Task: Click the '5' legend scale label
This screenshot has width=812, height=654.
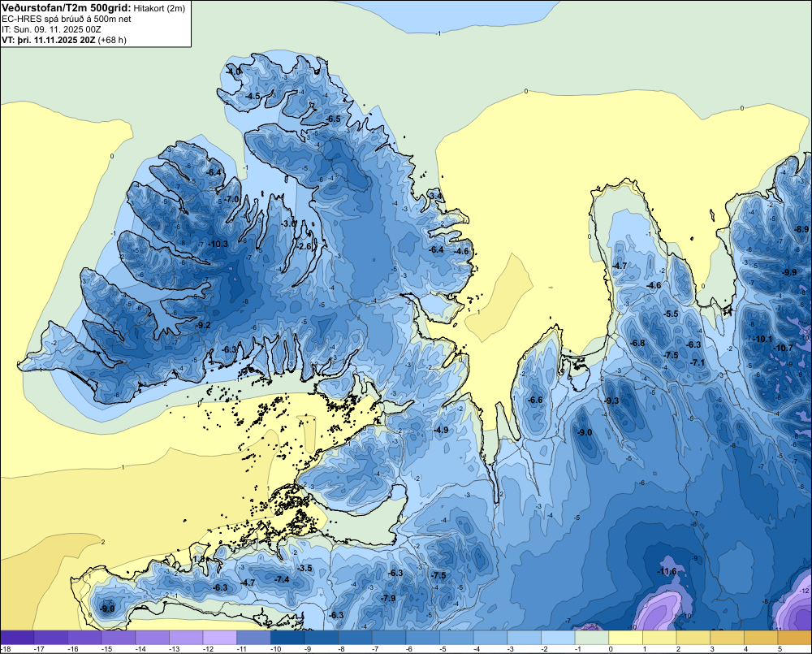Action: (x=780, y=649)
